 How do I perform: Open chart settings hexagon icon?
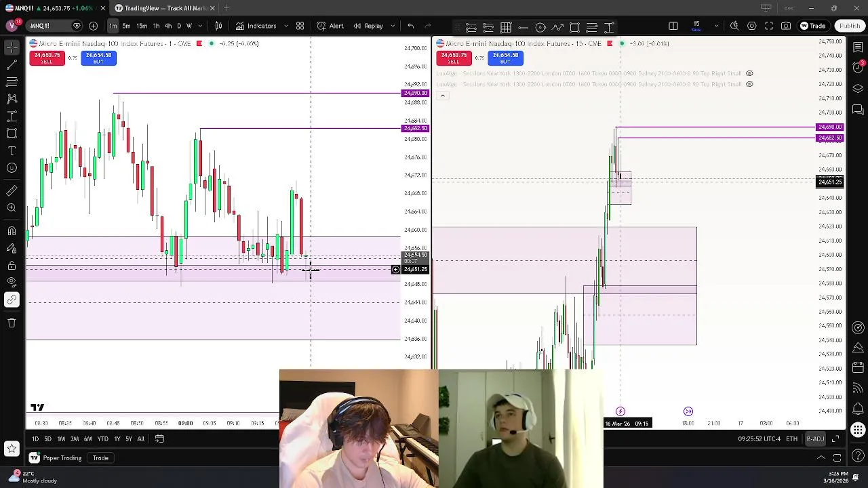point(752,26)
